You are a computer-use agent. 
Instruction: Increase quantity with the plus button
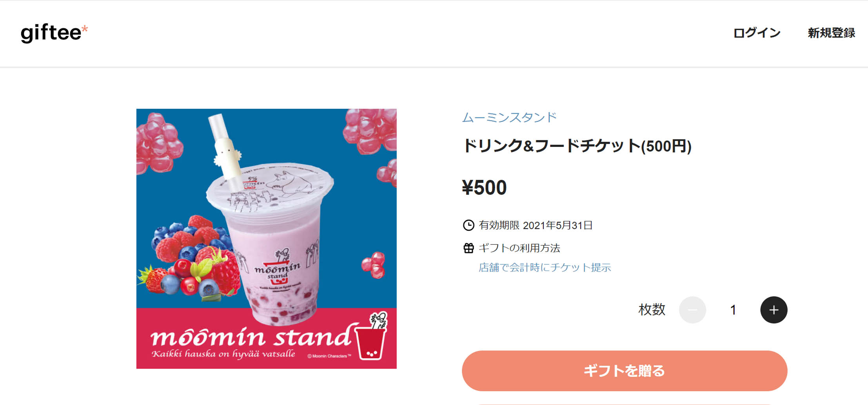coord(774,310)
